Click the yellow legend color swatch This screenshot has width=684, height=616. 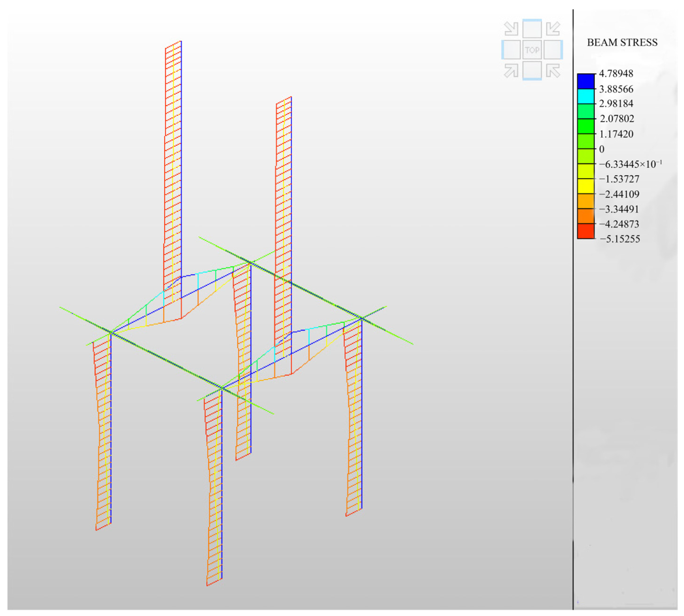click(585, 186)
